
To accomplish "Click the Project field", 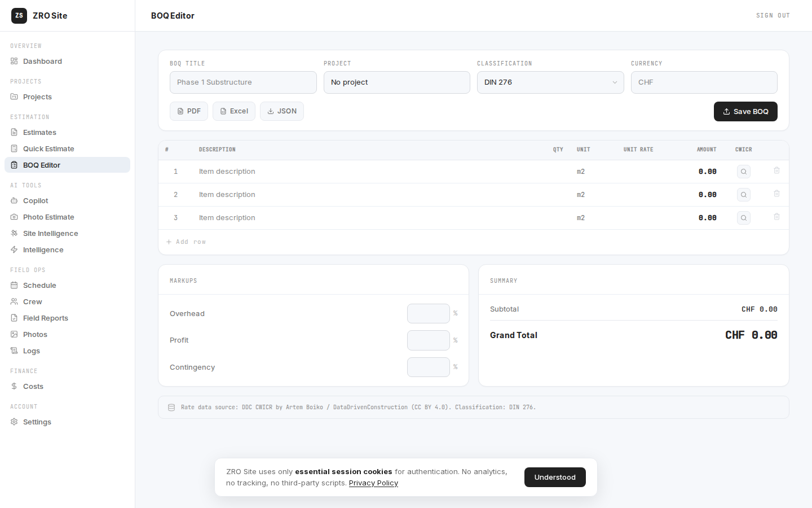I will 397,82.
